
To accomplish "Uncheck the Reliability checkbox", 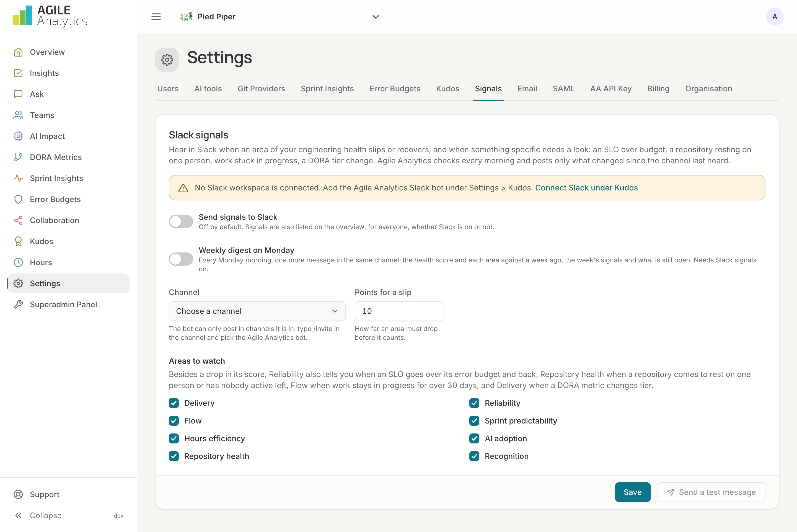I will click(x=474, y=403).
